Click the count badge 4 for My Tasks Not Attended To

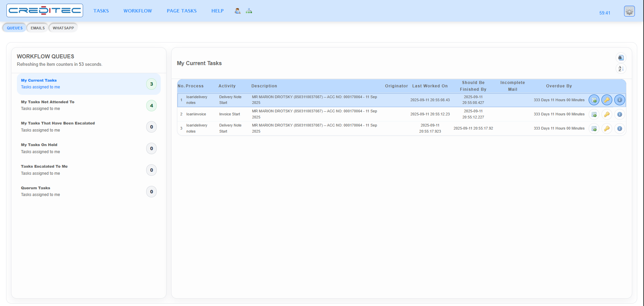[151, 106]
